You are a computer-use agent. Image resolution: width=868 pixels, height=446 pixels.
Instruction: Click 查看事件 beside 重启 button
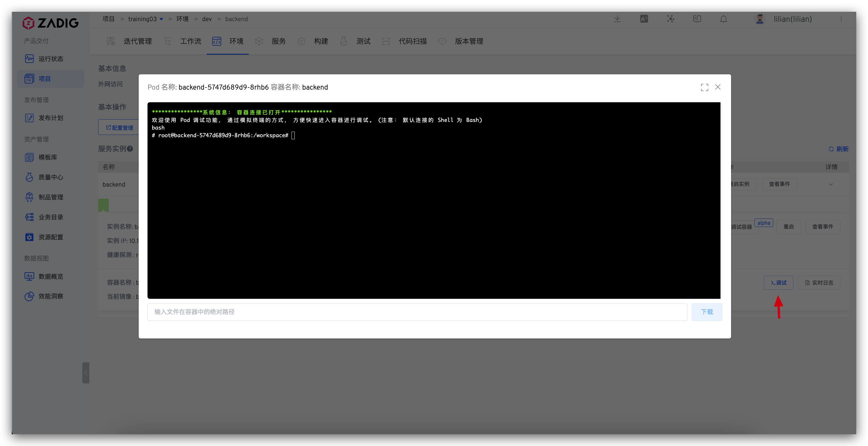click(822, 227)
